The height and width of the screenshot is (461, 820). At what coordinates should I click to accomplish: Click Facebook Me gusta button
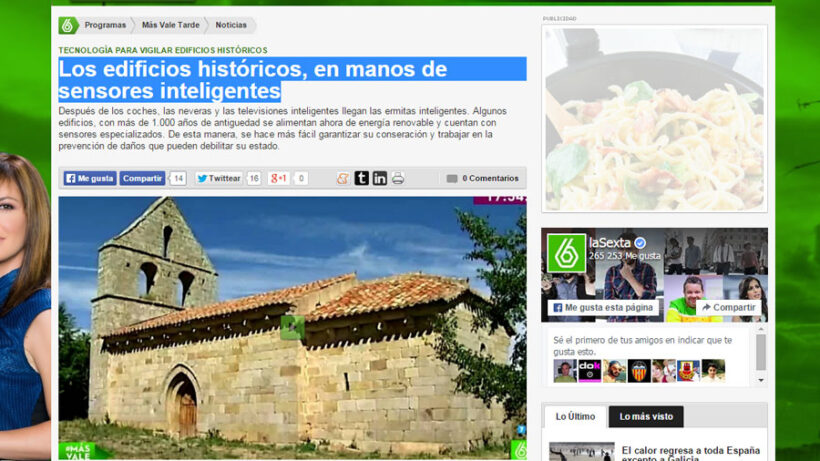coord(90,178)
